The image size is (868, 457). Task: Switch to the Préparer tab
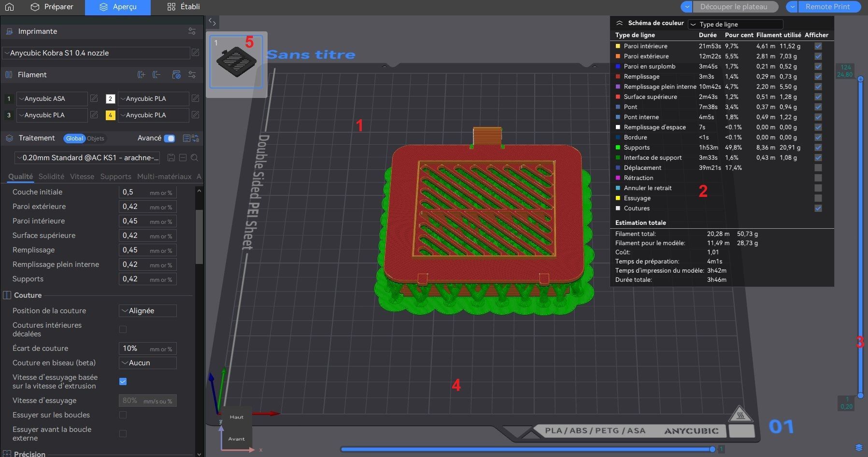[x=52, y=7]
